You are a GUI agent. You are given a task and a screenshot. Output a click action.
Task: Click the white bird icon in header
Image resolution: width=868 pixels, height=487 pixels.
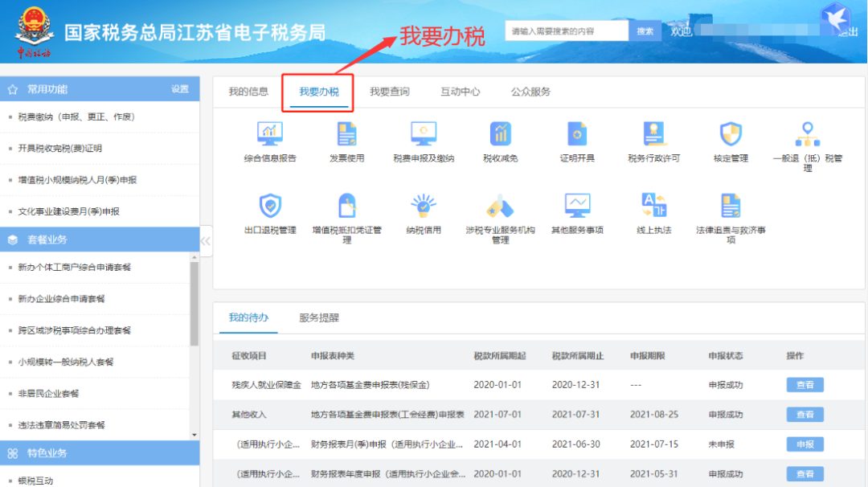coord(835,18)
